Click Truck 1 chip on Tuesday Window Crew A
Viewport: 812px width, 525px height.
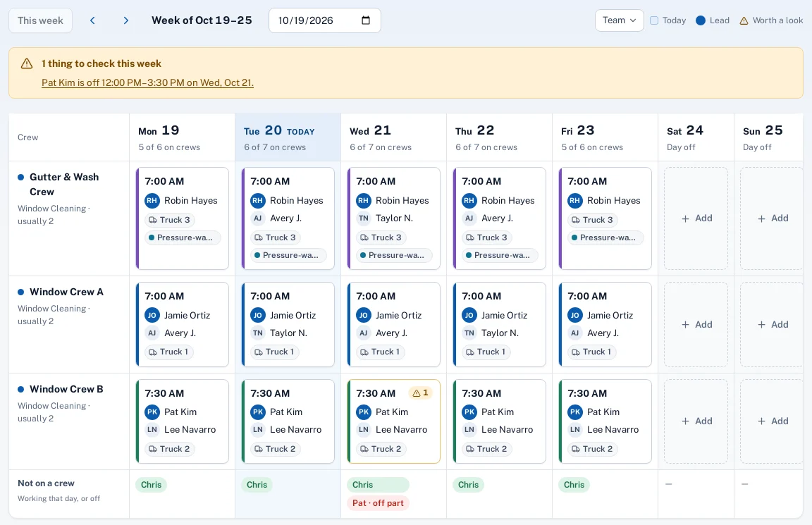(274, 352)
